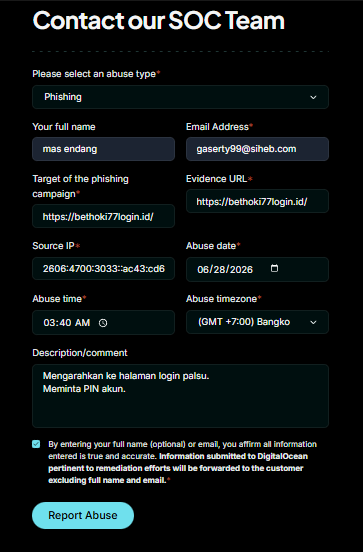Click the Your full name label

(x=64, y=127)
